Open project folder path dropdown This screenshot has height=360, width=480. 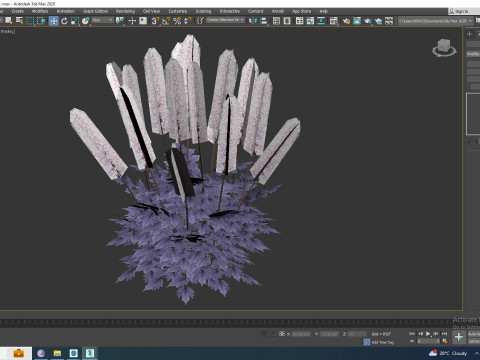point(435,21)
